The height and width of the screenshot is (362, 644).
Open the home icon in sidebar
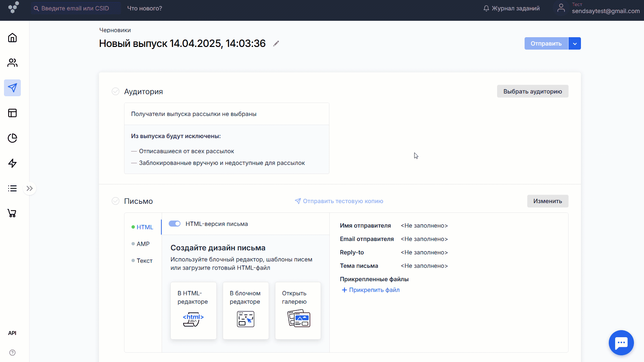[12, 38]
